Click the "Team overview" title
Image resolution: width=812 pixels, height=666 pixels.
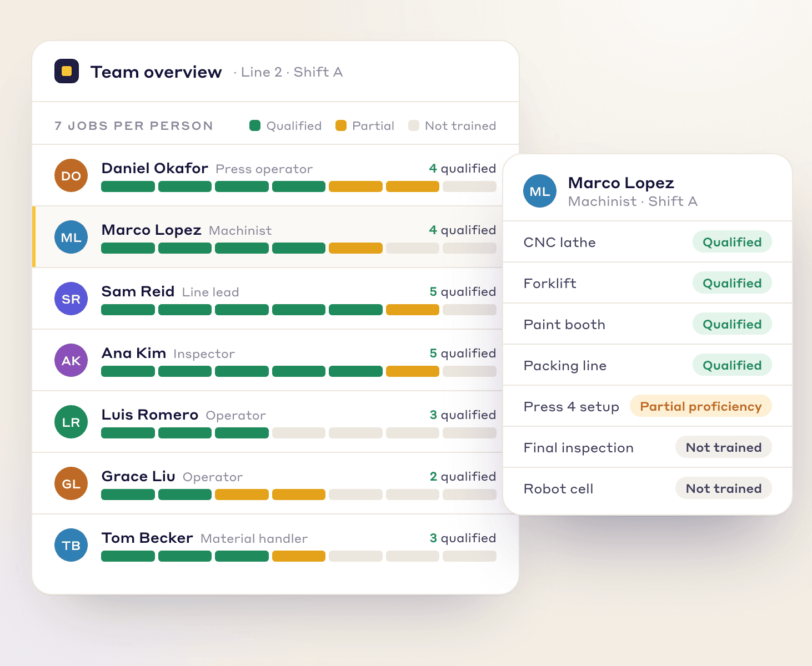(156, 72)
